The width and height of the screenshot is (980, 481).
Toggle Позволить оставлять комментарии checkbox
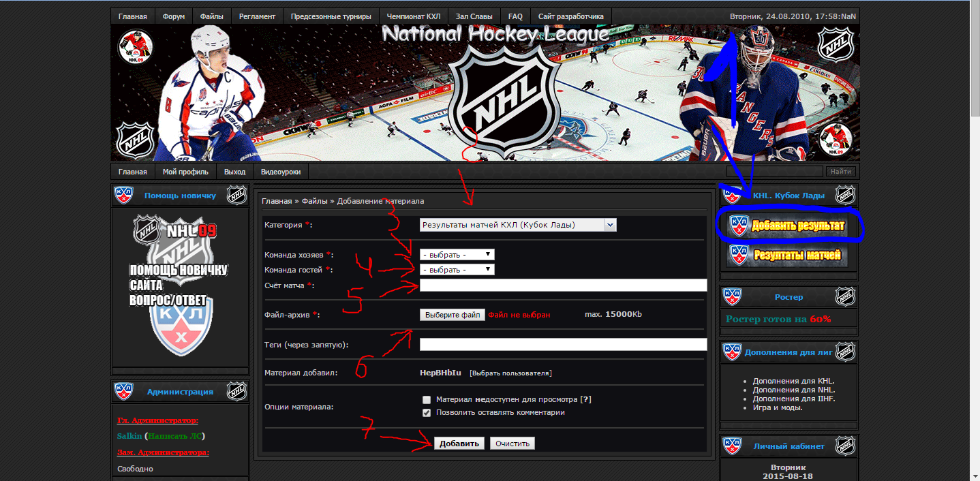(427, 413)
